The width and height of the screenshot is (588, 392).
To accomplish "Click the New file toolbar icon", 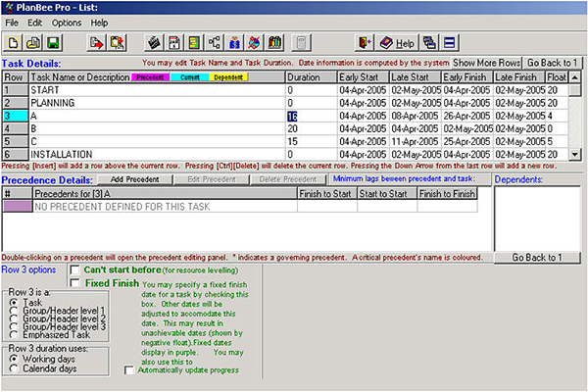I will tap(13, 43).
